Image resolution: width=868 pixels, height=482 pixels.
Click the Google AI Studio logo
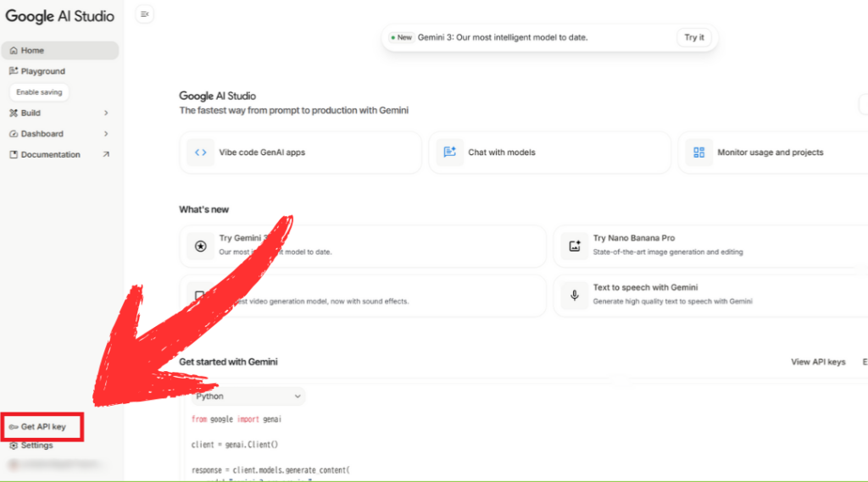click(59, 16)
